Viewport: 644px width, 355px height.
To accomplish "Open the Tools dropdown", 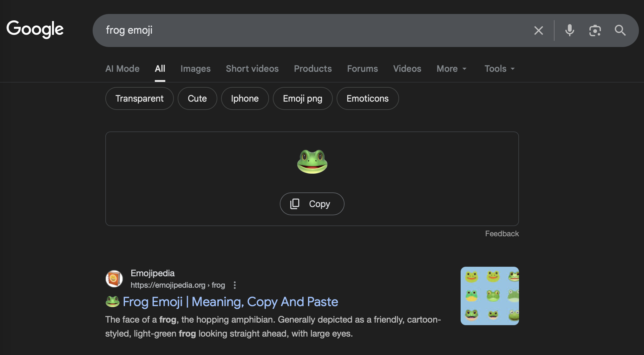I will click(x=499, y=69).
